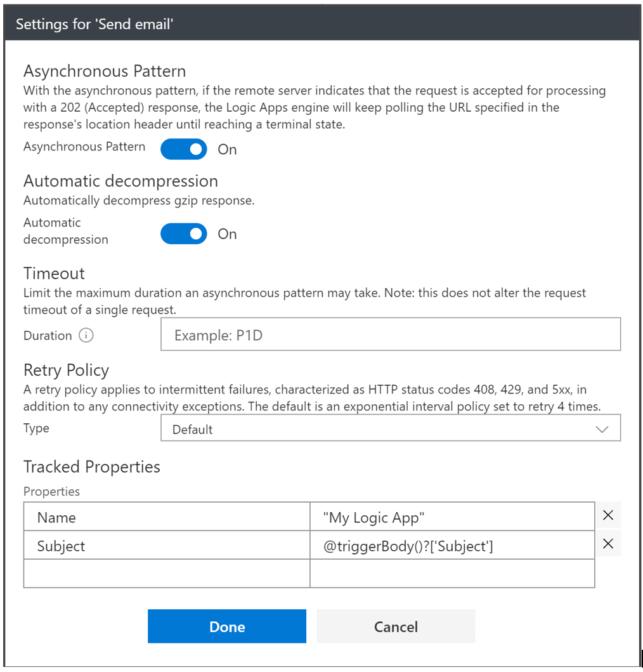The height and width of the screenshot is (672, 643).
Task: Disable Automatic decompression
Action: (x=183, y=234)
